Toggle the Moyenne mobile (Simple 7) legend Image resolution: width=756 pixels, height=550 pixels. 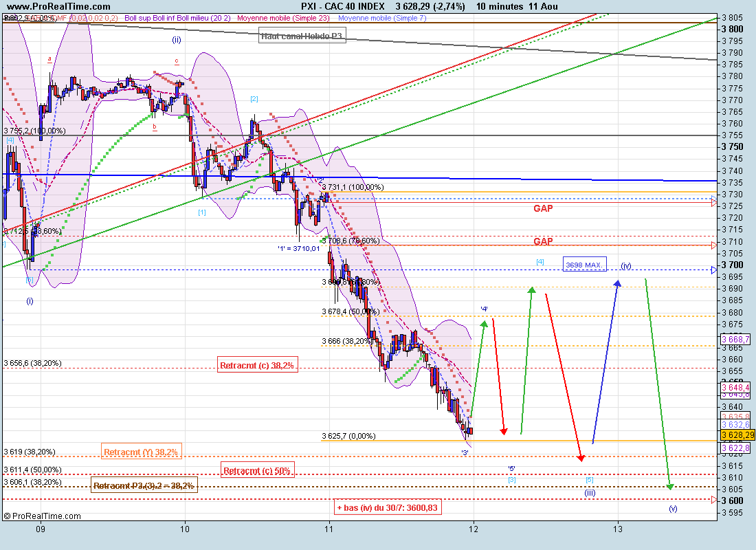pyautogui.click(x=382, y=18)
